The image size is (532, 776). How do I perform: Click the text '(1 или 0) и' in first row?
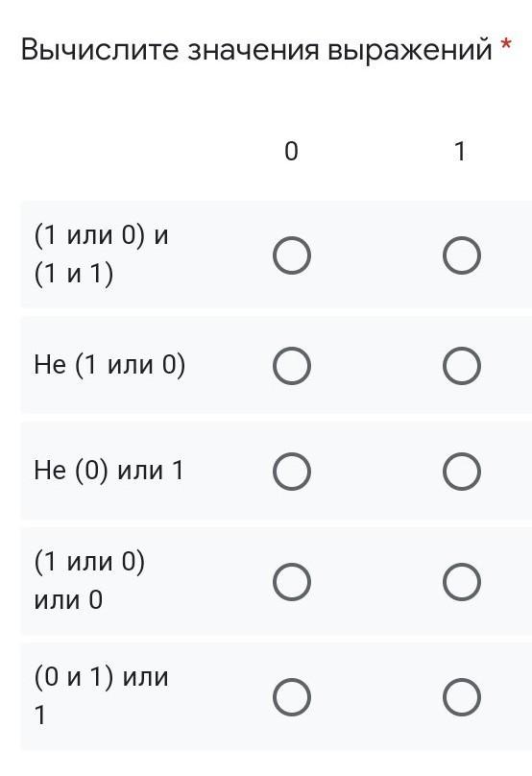coord(102,235)
